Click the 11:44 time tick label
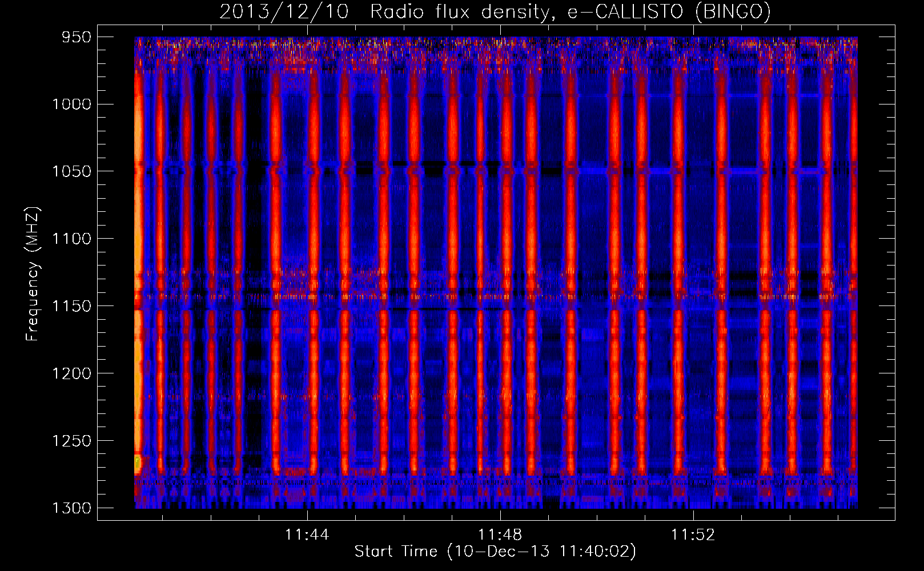This screenshot has height=571, width=924. click(307, 535)
